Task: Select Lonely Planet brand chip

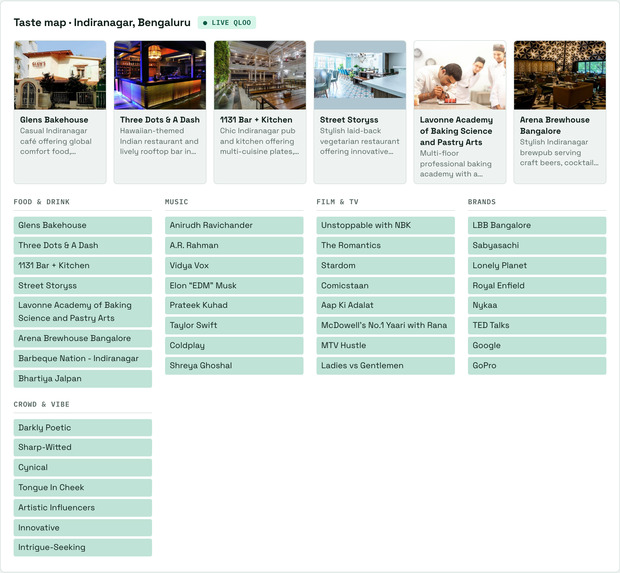Action: [537, 266]
